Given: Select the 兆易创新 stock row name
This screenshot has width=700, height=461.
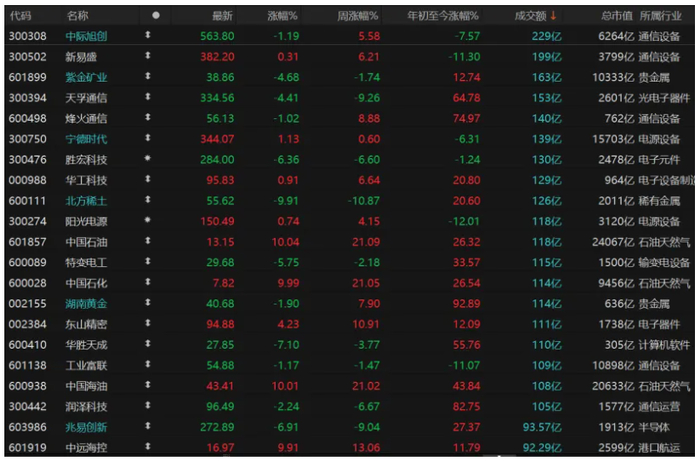Looking at the screenshot, I should pos(86,426).
